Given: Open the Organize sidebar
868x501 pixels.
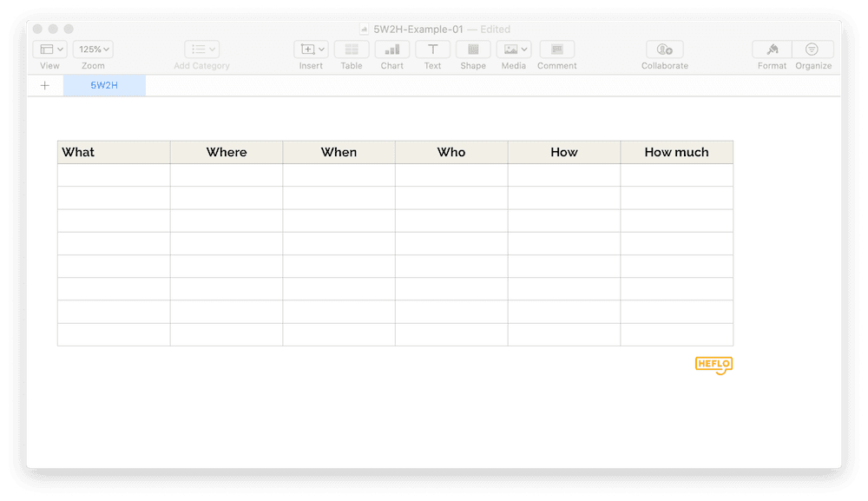Looking at the screenshot, I should pyautogui.click(x=812, y=49).
